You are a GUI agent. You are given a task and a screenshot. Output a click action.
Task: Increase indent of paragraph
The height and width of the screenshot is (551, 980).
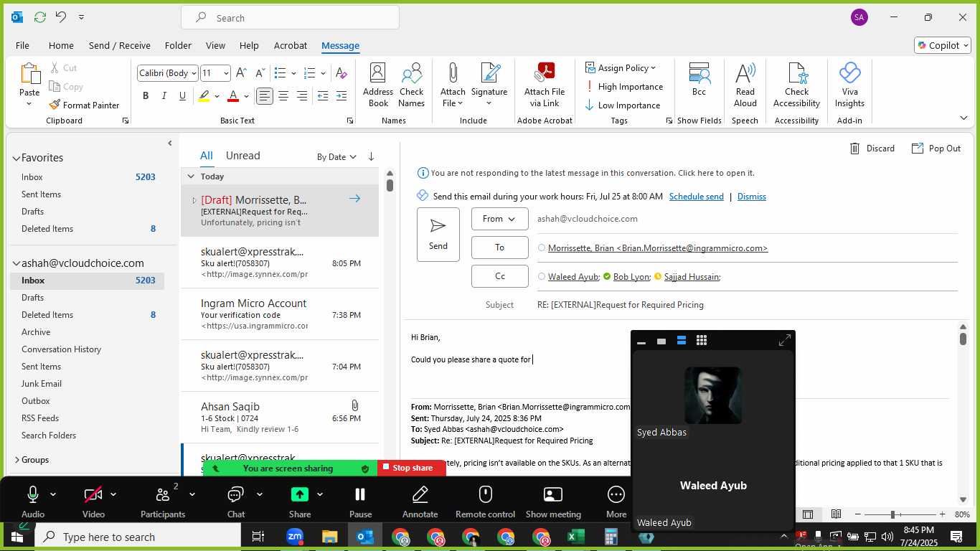341,96
